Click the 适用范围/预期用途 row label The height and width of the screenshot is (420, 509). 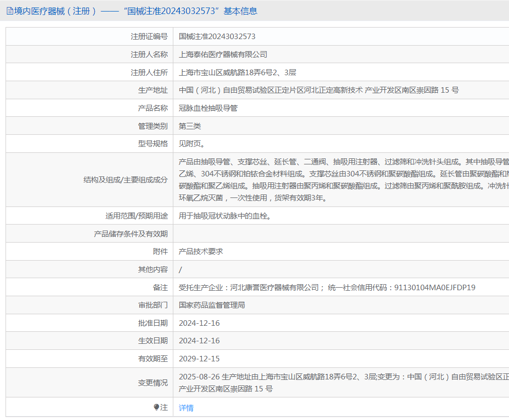(137, 216)
